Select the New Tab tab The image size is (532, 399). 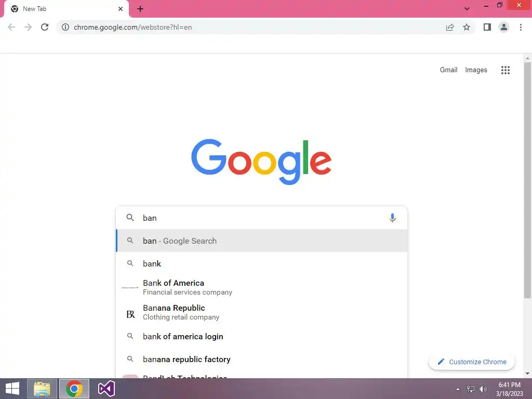tap(66, 9)
